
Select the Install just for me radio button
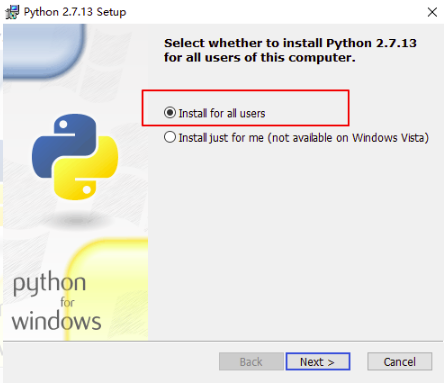tap(170, 137)
